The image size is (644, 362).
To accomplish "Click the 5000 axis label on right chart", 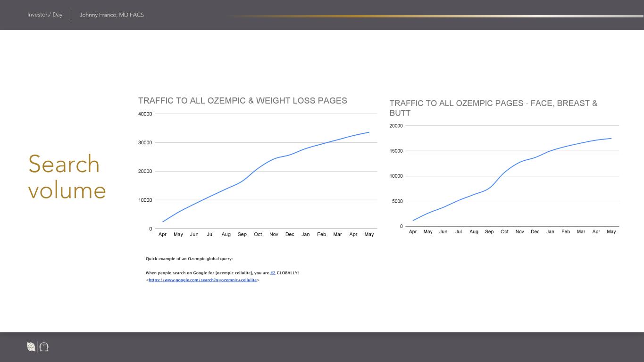I will coord(398,201).
